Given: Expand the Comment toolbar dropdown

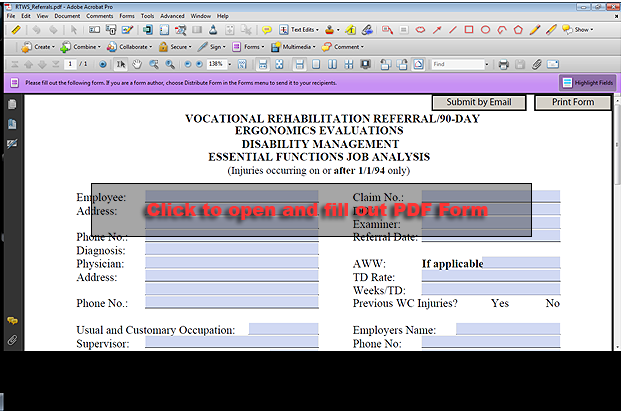Looking at the screenshot, I should coord(343,47).
